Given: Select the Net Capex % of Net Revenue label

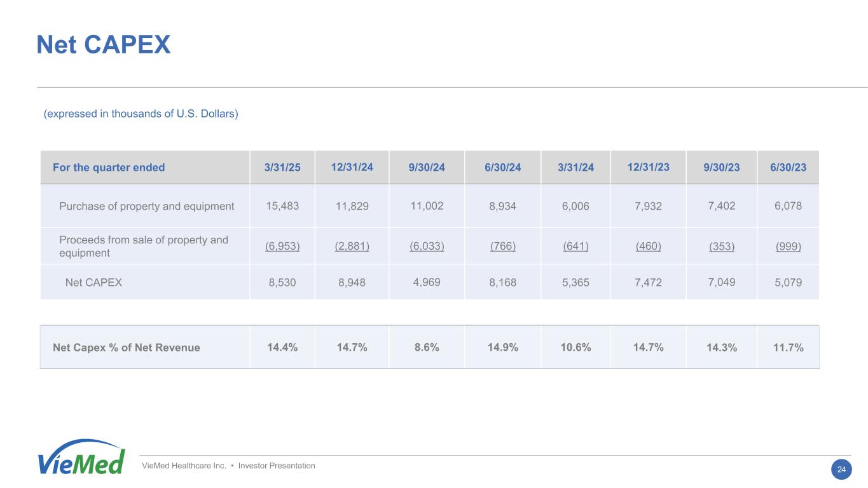Looking at the screenshot, I should point(127,348).
